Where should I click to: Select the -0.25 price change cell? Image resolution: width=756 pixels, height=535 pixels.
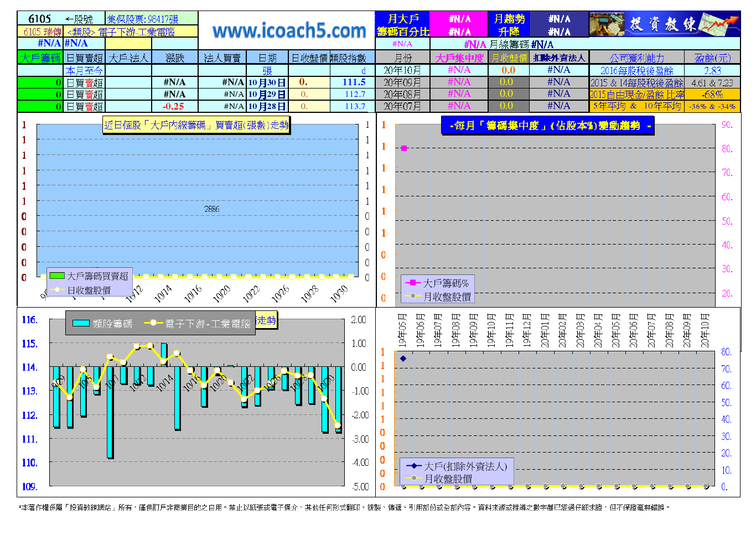pos(174,106)
